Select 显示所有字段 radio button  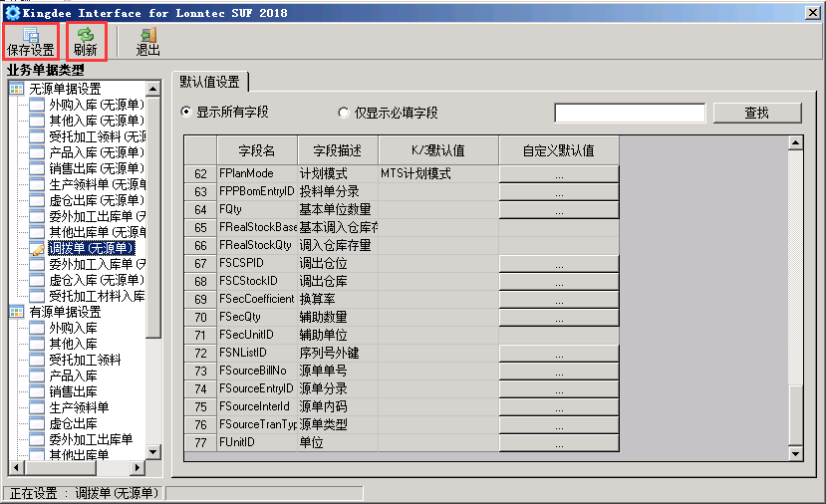pos(186,112)
